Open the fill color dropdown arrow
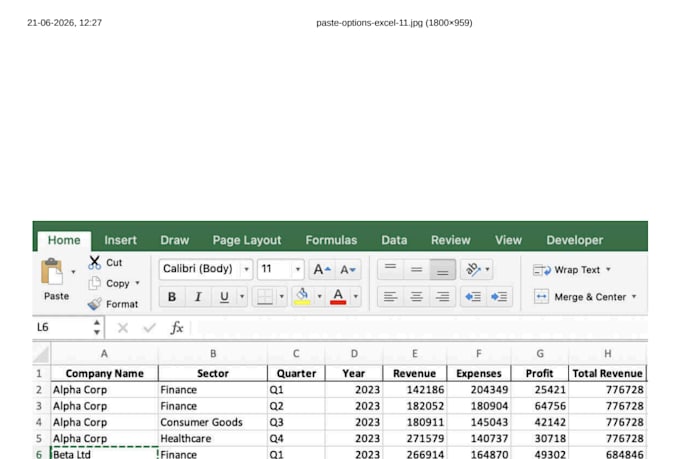 [x=320, y=297]
